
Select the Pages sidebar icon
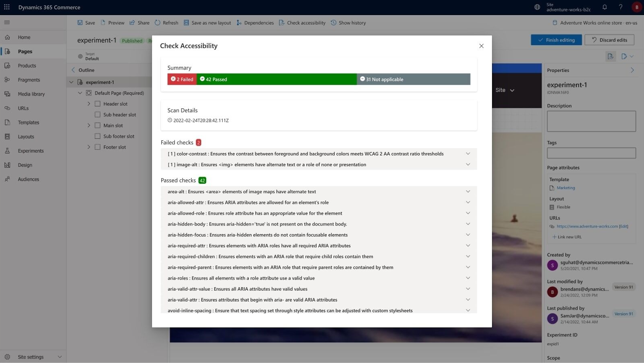(x=8, y=51)
